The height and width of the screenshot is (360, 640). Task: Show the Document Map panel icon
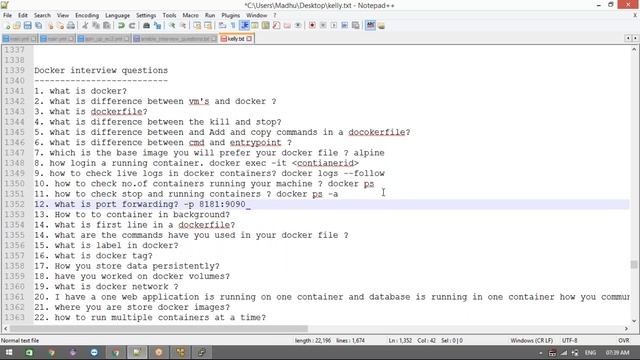tap(266, 26)
